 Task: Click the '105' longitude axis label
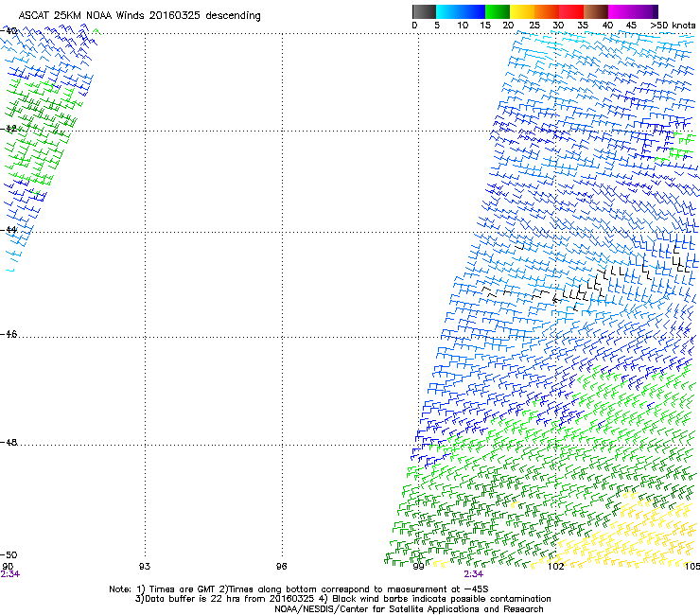click(692, 567)
